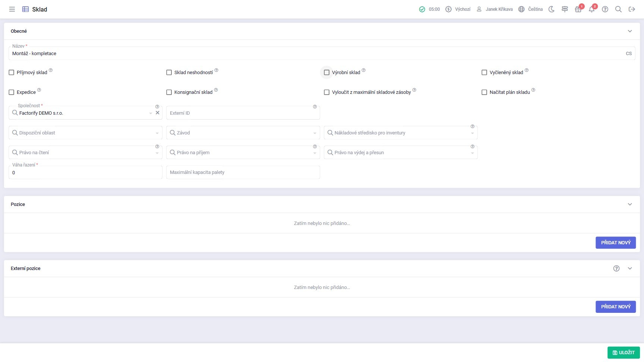Open the signpost guide icon

tap(565, 9)
